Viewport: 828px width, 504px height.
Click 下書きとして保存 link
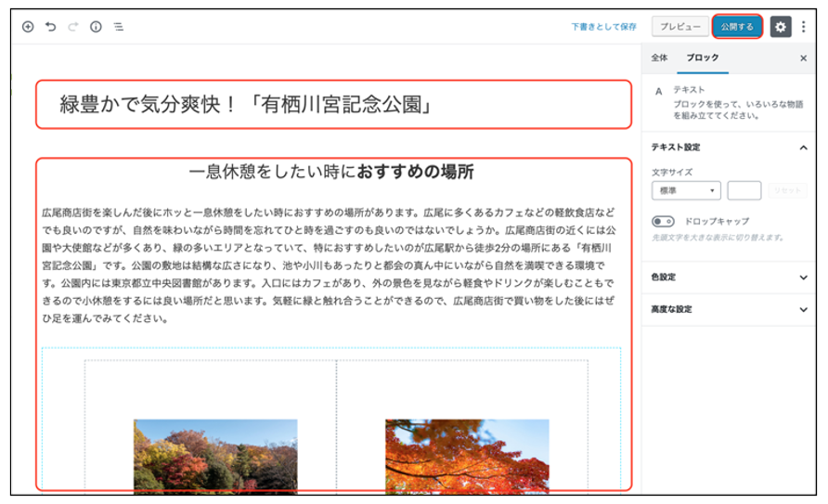(x=603, y=27)
